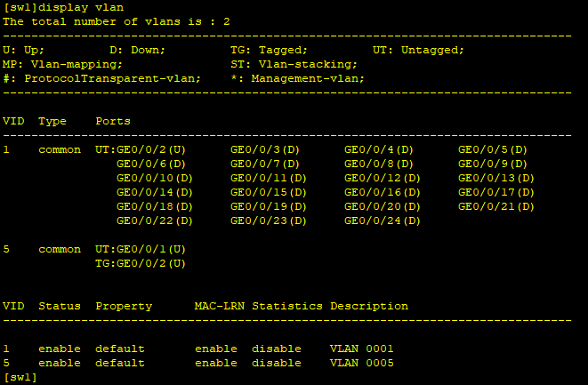Click the final [sw1] command prompt
The height and width of the screenshot is (385, 588).
20,378
